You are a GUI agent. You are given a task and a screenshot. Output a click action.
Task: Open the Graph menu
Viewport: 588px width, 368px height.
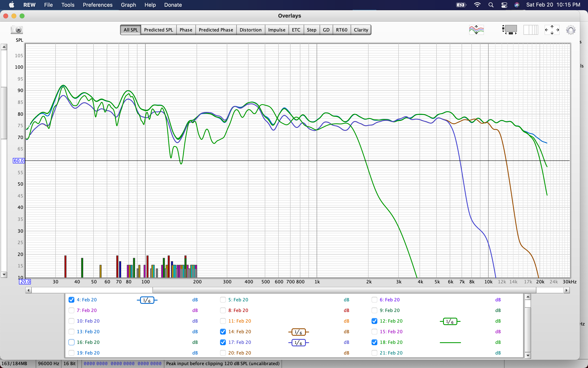tap(128, 5)
